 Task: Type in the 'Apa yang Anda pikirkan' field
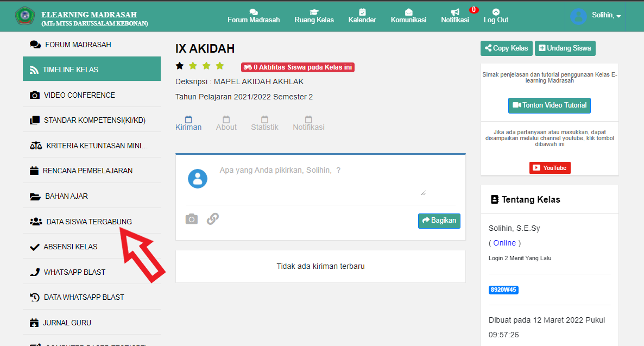321,179
